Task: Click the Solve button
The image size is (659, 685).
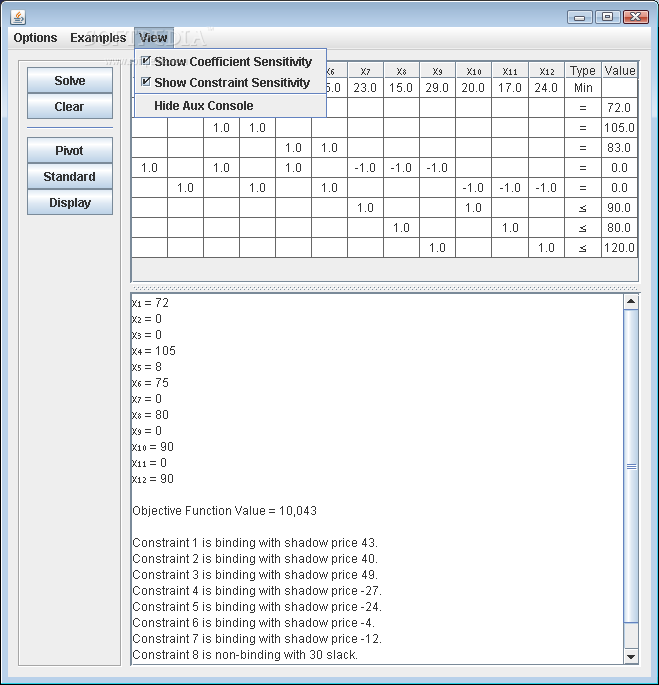Action: point(70,80)
